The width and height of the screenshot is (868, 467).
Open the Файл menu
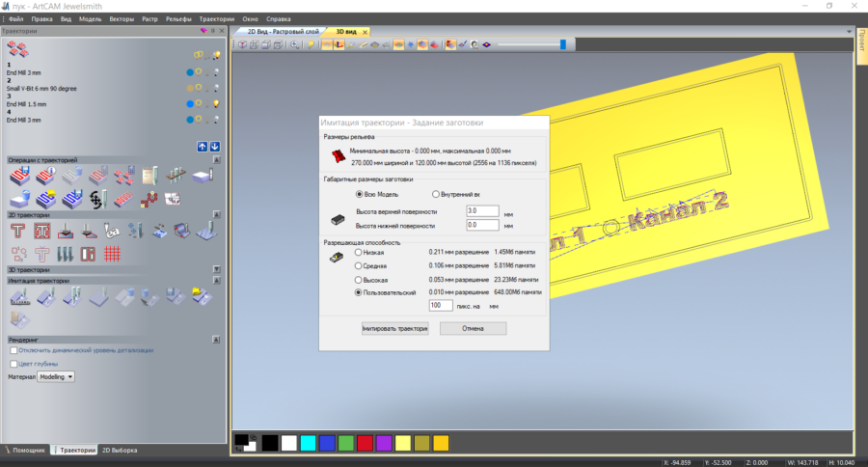click(x=15, y=19)
